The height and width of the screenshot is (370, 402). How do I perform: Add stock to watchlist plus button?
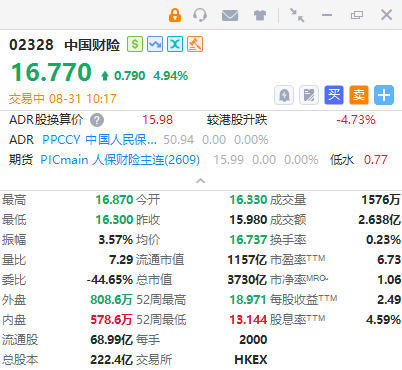point(384,95)
